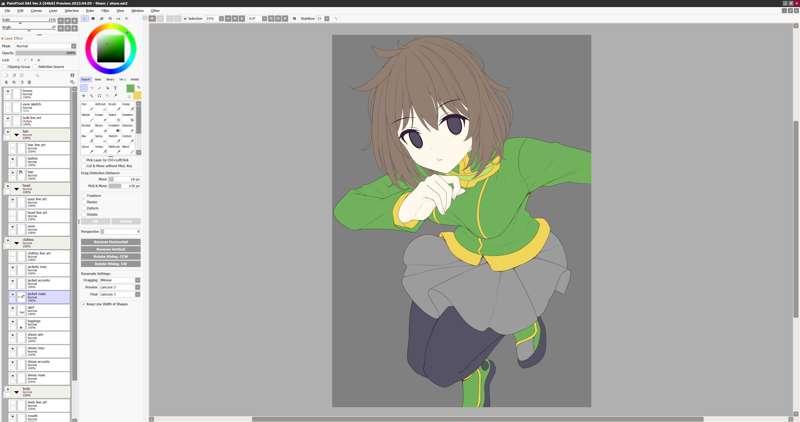Show the color wheel panel icon
Screen dimensions: 800x422
(85, 18)
